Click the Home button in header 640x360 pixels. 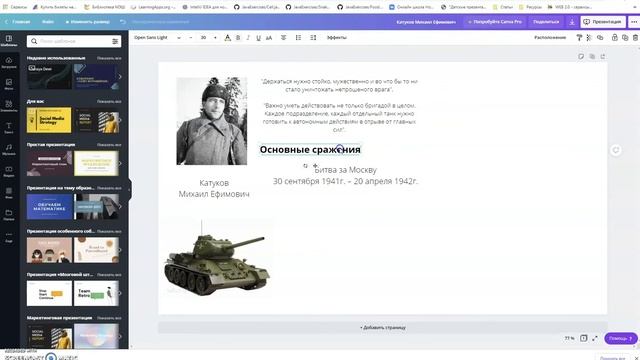(18, 22)
